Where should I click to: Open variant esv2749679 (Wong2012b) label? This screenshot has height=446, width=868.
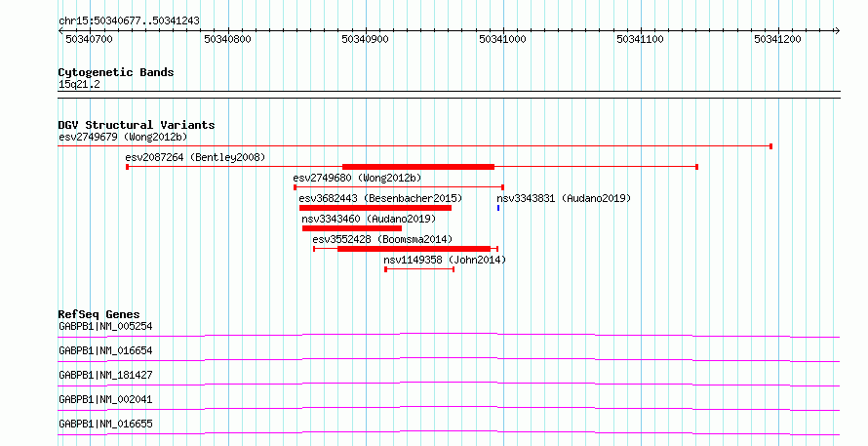123,137
